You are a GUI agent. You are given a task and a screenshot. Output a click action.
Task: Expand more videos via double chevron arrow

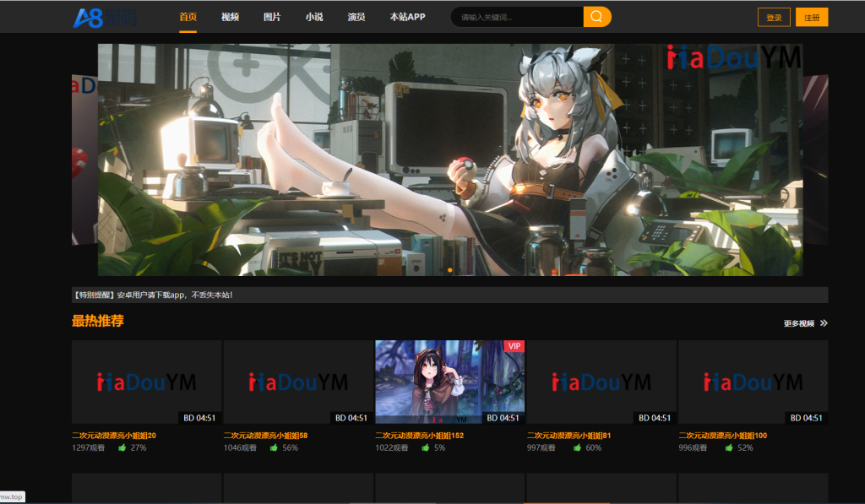824,323
